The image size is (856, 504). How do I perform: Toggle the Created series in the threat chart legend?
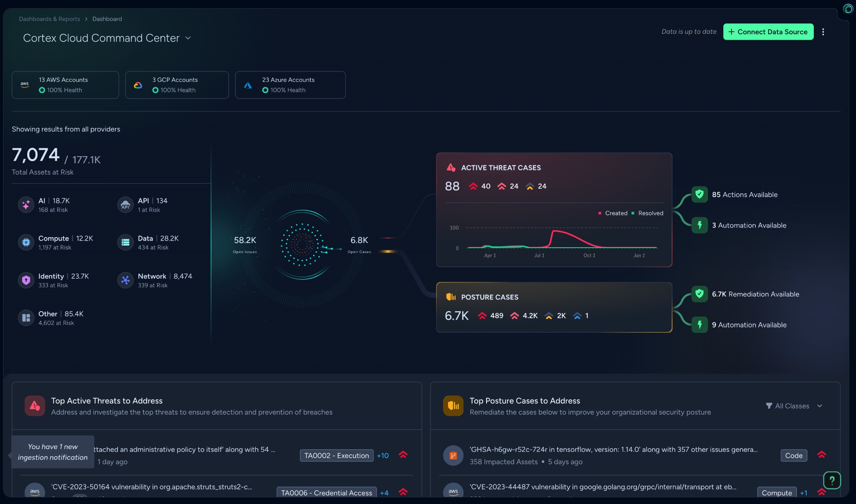613,213
